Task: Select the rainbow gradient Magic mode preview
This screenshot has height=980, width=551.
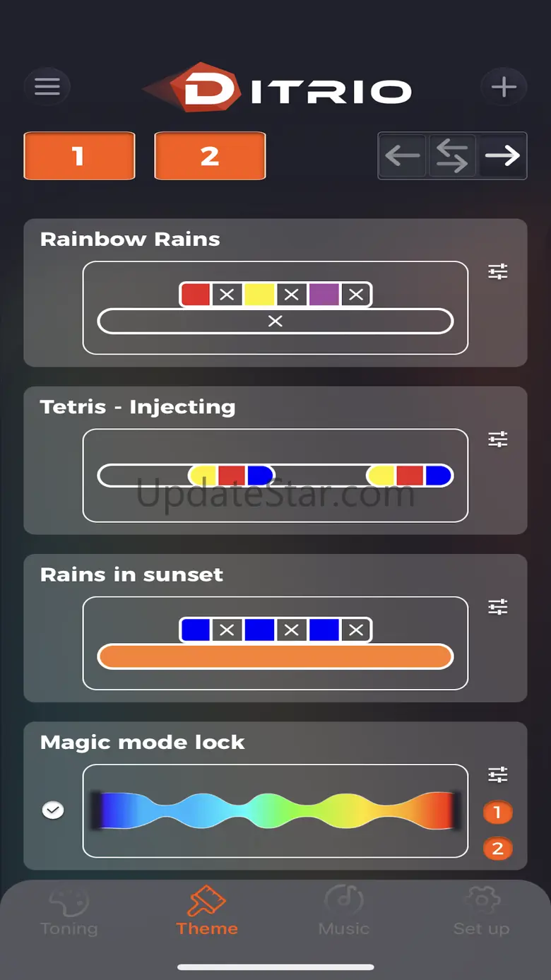Action: (275, 810)
